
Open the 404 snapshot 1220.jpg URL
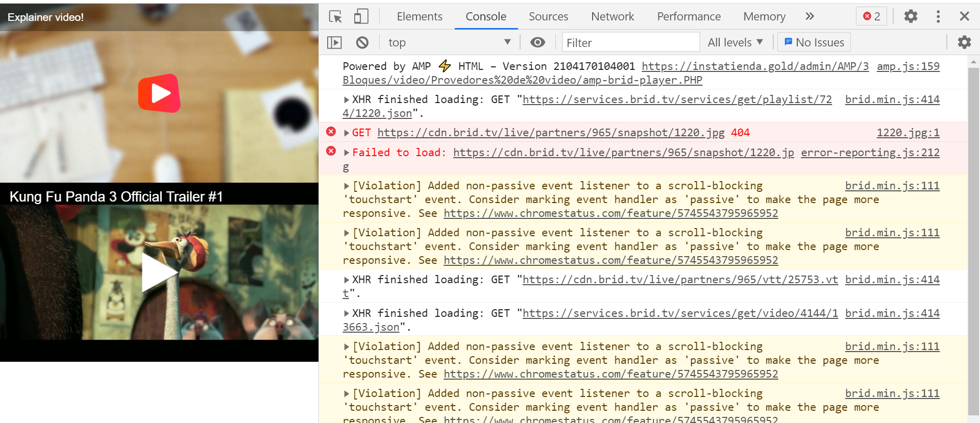point(551,133)
